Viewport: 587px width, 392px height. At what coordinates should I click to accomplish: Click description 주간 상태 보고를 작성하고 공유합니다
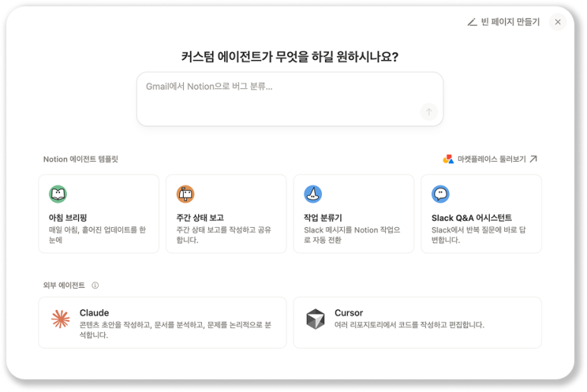coord(223,235)
